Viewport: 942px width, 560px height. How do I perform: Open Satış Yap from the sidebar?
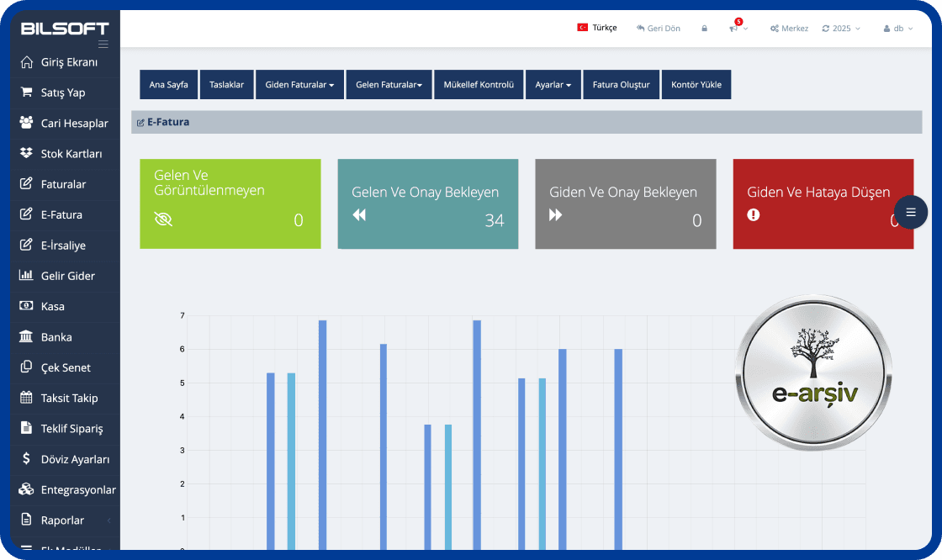[x=65, y=92]
